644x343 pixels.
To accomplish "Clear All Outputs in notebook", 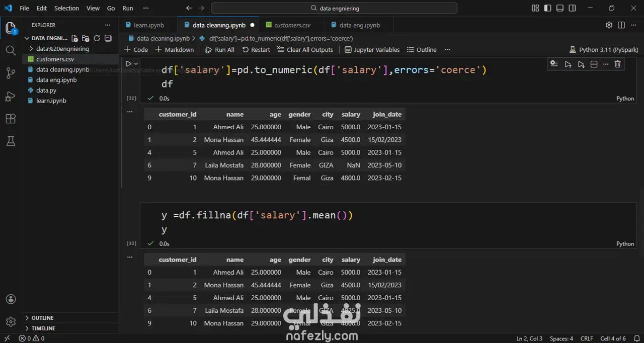I will [305, 50].
